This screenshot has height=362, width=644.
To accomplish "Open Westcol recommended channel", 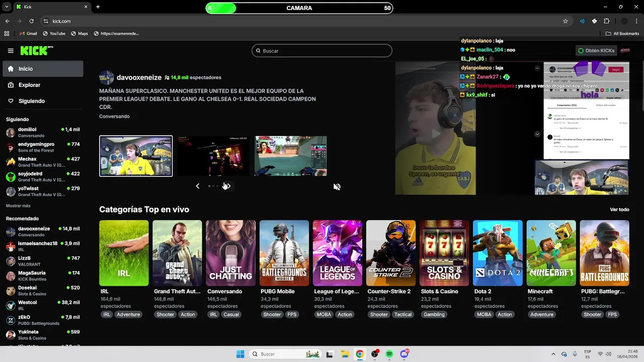I will [43, 305].
